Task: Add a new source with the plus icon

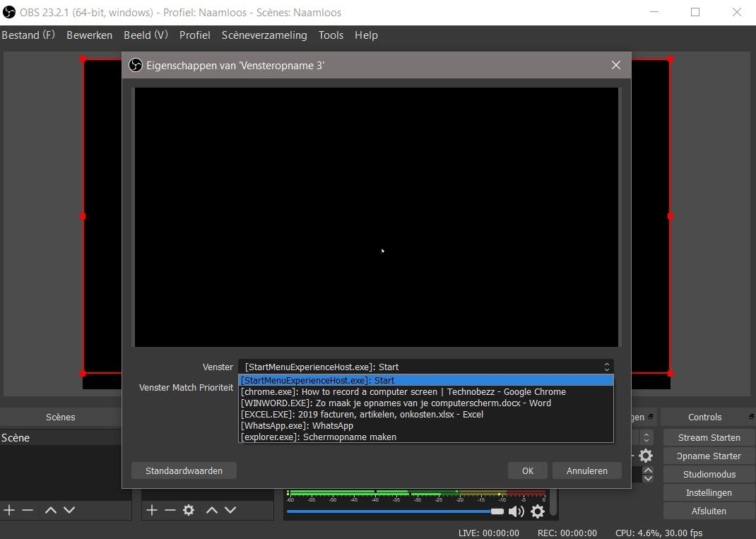Action: click(x=151, y=510)
